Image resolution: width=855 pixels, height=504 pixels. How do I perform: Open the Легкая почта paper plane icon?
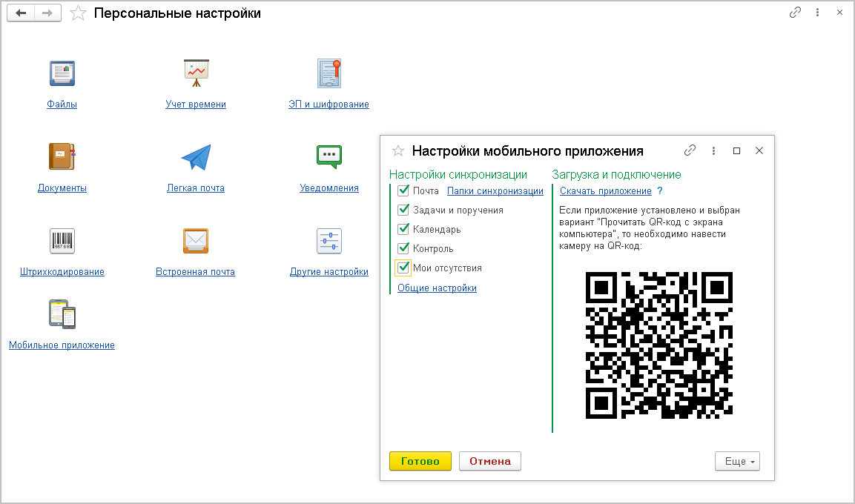pyautogui.click(x=196, y=157)
